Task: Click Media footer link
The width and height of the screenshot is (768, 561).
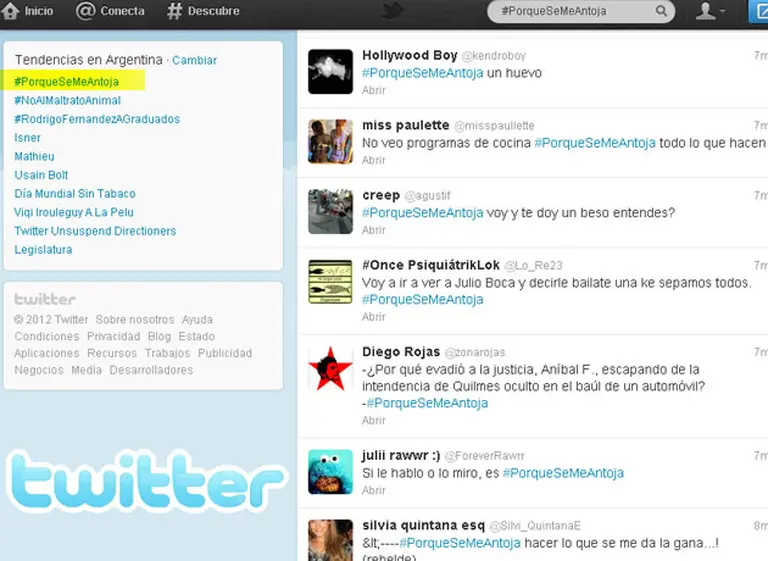Action: click(x=87, y=370)
